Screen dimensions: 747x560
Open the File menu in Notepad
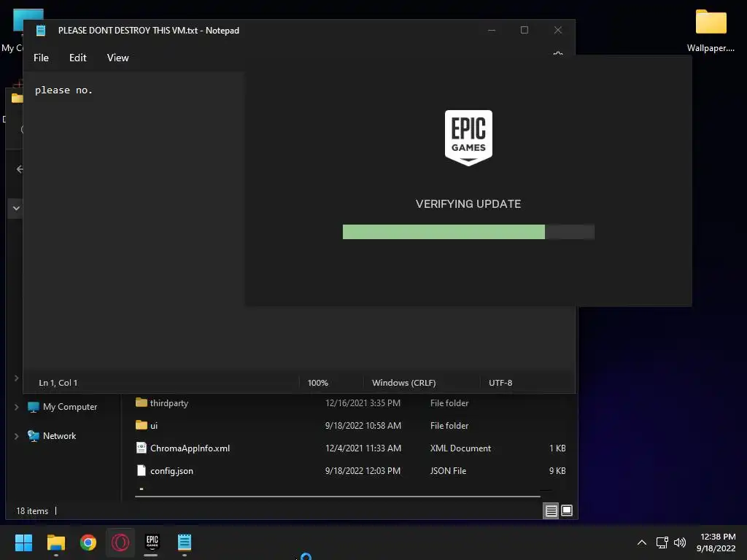[41, 58]
